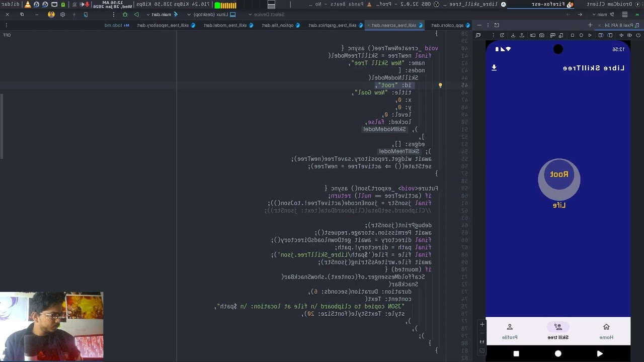Click the user avatar icon in toolbar
This screenshot has height=362, width=644.
51,14
